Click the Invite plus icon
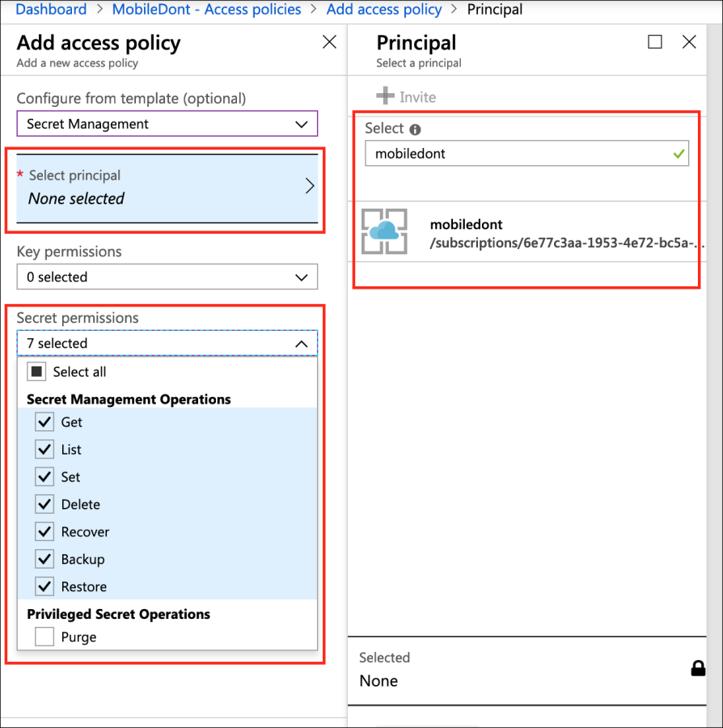The image size is (723, 728). [x=385, y=95]
